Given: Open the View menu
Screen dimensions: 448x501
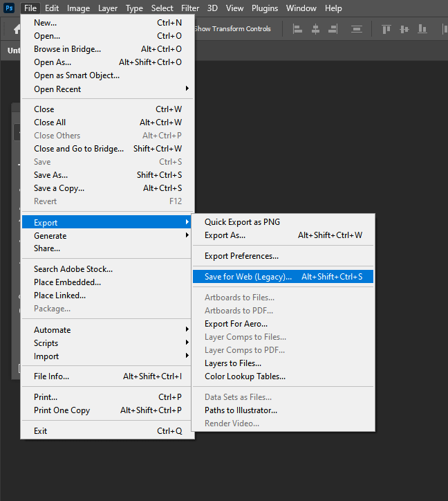Looking at the screenshot, I should [234, 8].
